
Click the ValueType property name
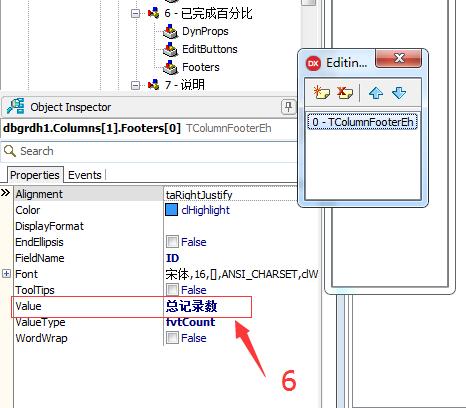[x=40, y=322]
